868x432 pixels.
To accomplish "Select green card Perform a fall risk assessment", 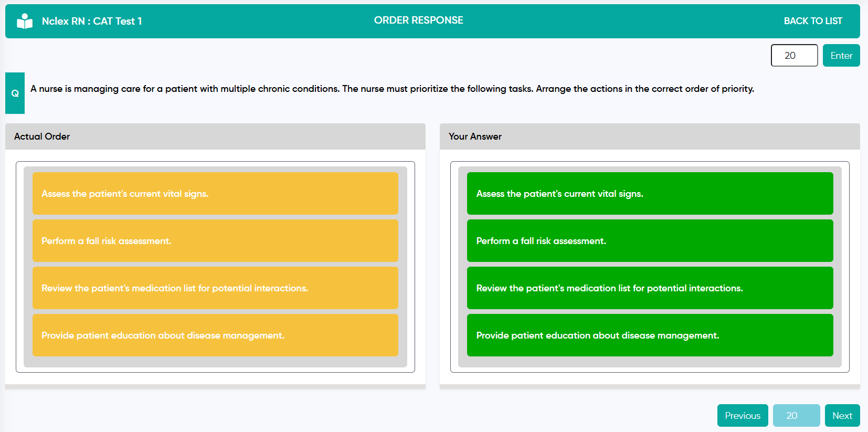I will 650,241.
